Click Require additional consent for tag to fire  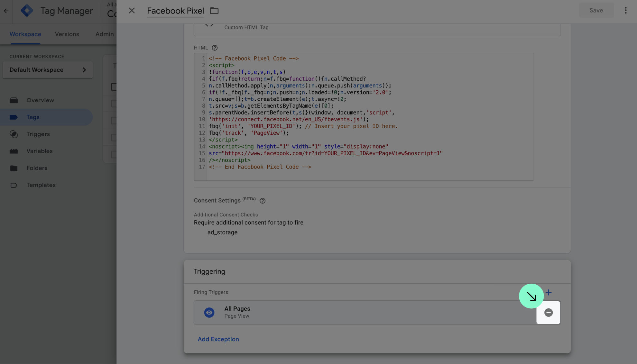click(248, 223)
